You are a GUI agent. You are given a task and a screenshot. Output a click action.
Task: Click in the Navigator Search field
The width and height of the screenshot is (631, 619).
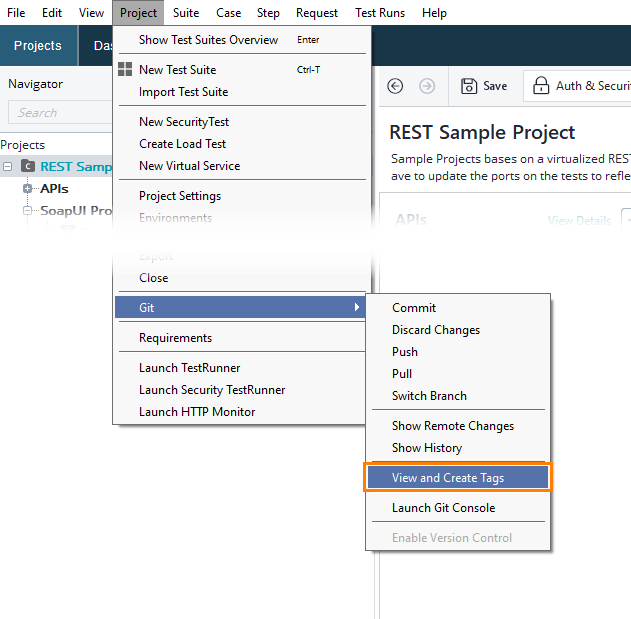click(x=60, y=112)
